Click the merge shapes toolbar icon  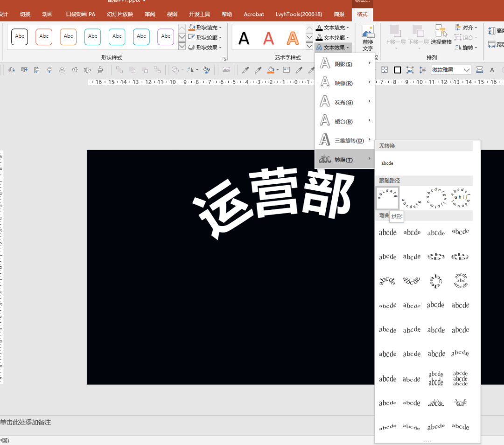pos(175,70)
